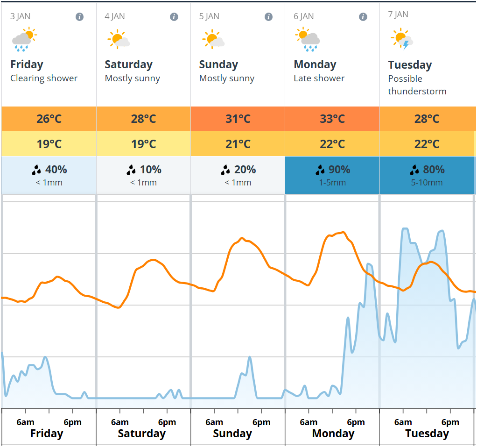Click the info icon for 3 Jan
Viewport: 477px width, 448px height.
[80, 17]
